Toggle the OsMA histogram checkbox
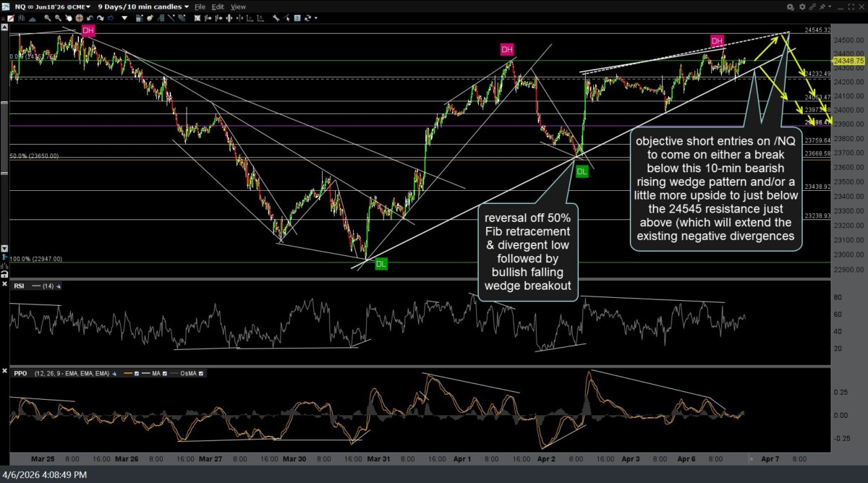Screen dimensions: 868x483 coord(201,373)
